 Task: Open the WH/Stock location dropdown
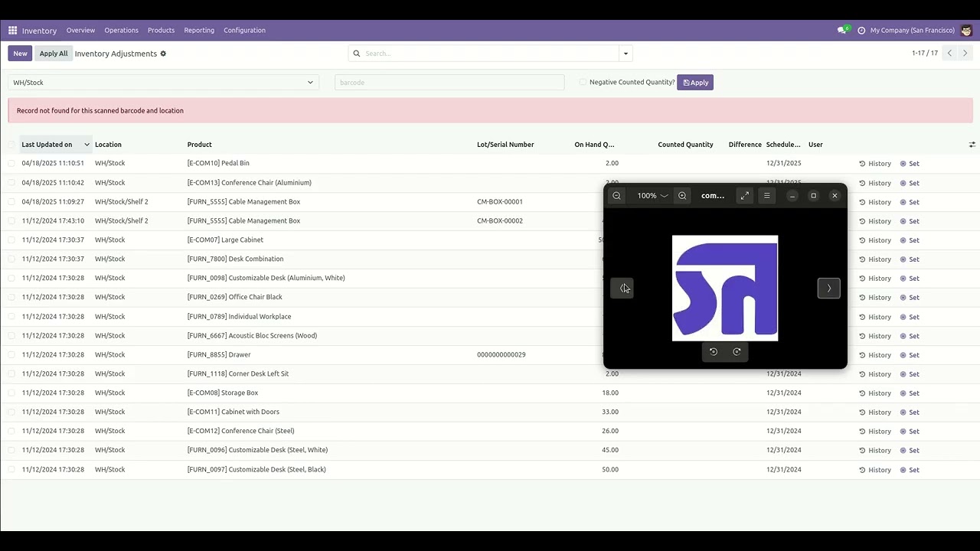point(162,83)
